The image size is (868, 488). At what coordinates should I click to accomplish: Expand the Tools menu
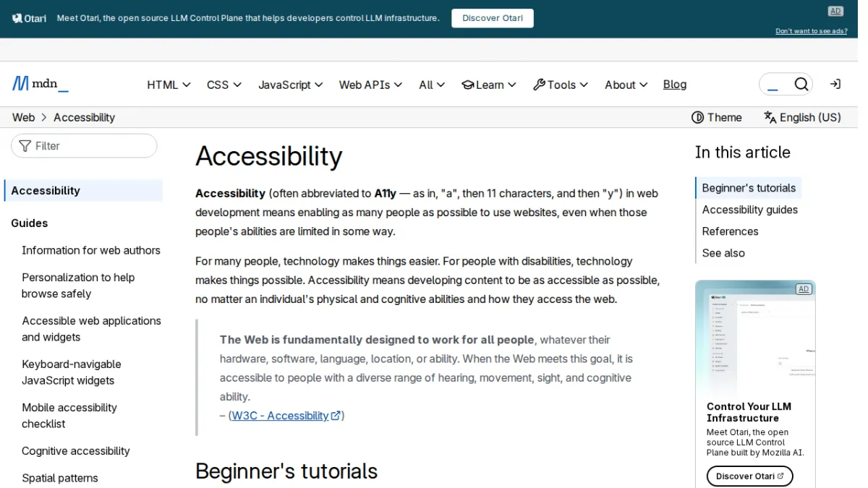point(561,85)
